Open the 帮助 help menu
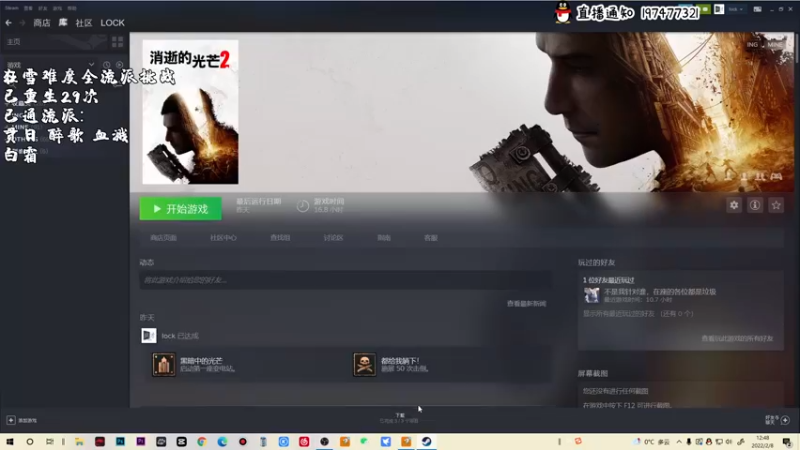 [x=72, y=8]
